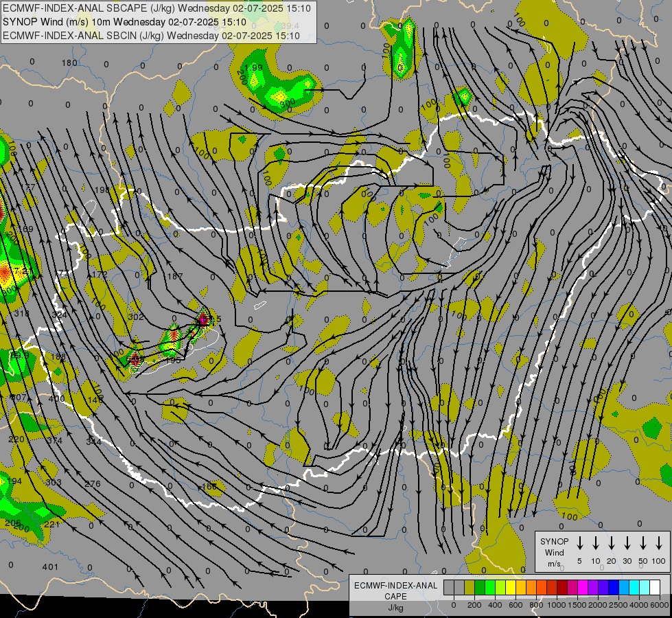The image size is (672, 618).
Task: Click the '169' value on the map
Action: [25, 229]
